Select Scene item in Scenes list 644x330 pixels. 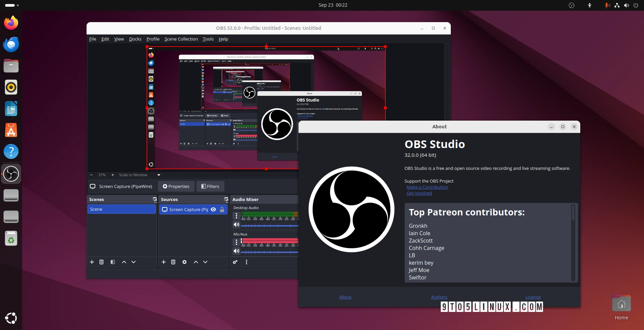122,209
